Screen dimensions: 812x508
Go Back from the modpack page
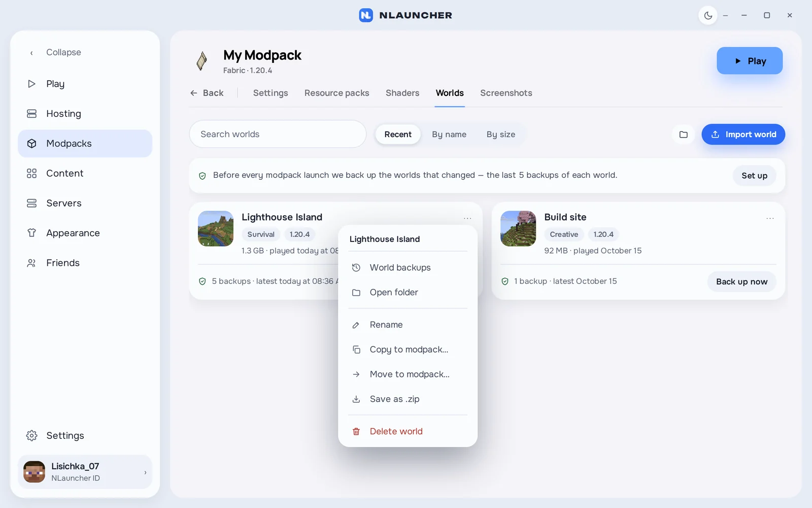point(207,93)
